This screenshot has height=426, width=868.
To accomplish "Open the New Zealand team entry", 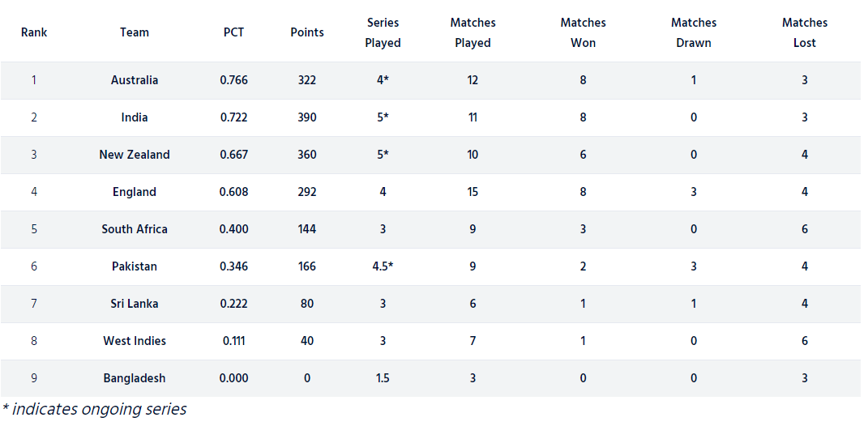I will (x=135, y=155).
